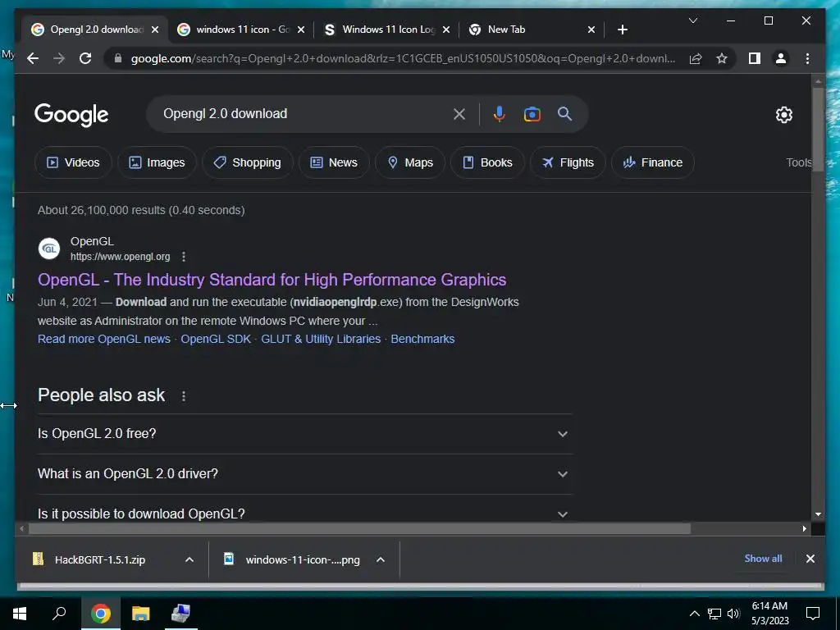Close the downloads bar
Image resolution: width=840 pixels, height=630 pixels.
[x=810, y=559]
